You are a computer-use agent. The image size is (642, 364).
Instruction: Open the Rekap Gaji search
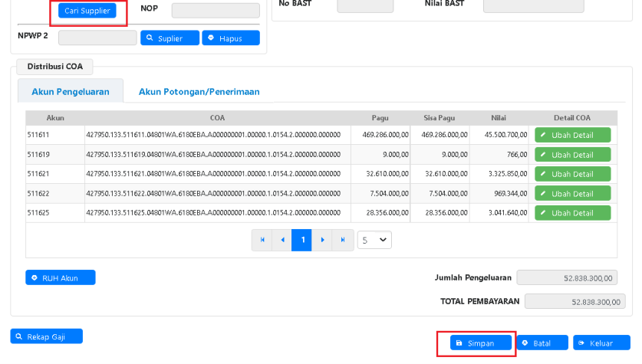click(46, 336)
